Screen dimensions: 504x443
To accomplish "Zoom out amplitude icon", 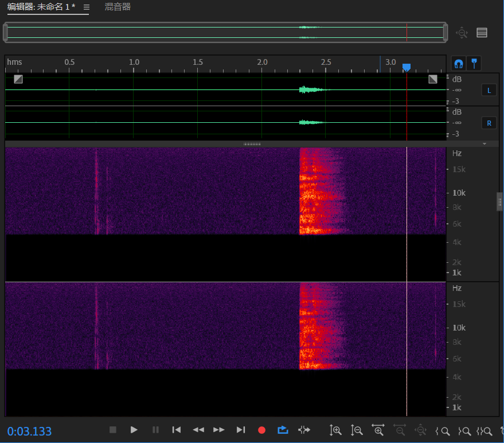I will (x=357, y=430).
